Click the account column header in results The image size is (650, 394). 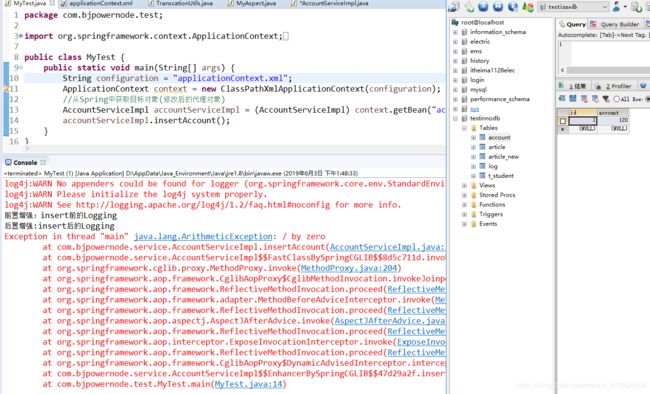(613, 112)
